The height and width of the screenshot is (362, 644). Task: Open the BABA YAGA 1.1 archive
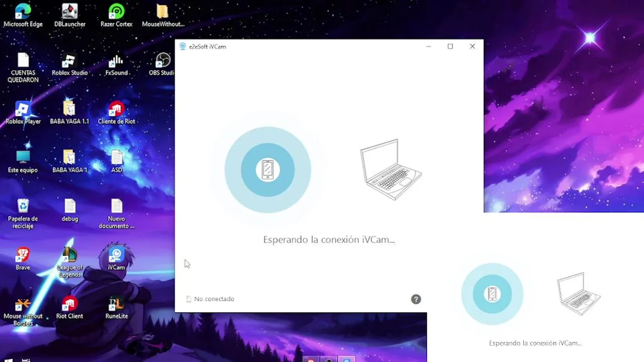tap(69, 113)
